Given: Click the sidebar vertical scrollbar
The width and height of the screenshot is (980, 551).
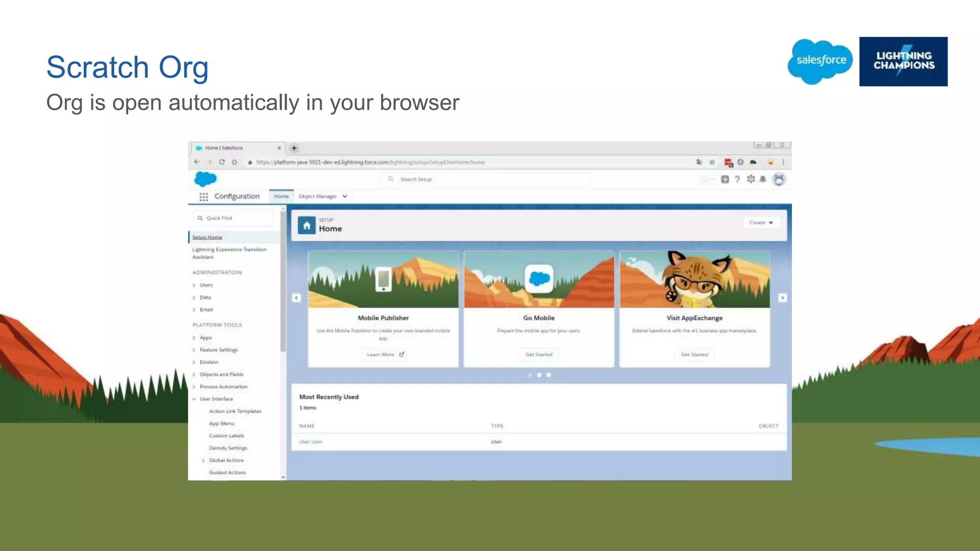Looking at the screenshot, I should [283, 282].
